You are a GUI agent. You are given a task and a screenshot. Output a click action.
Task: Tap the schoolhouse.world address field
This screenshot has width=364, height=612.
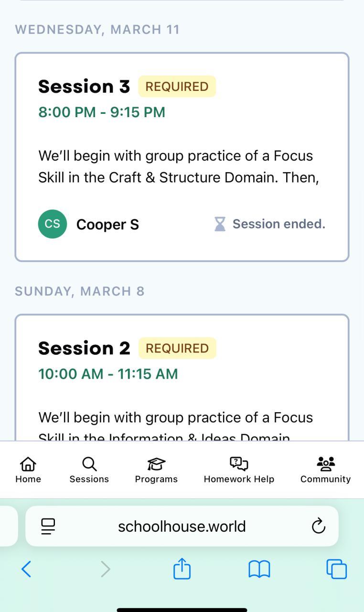tap(182, 526)
